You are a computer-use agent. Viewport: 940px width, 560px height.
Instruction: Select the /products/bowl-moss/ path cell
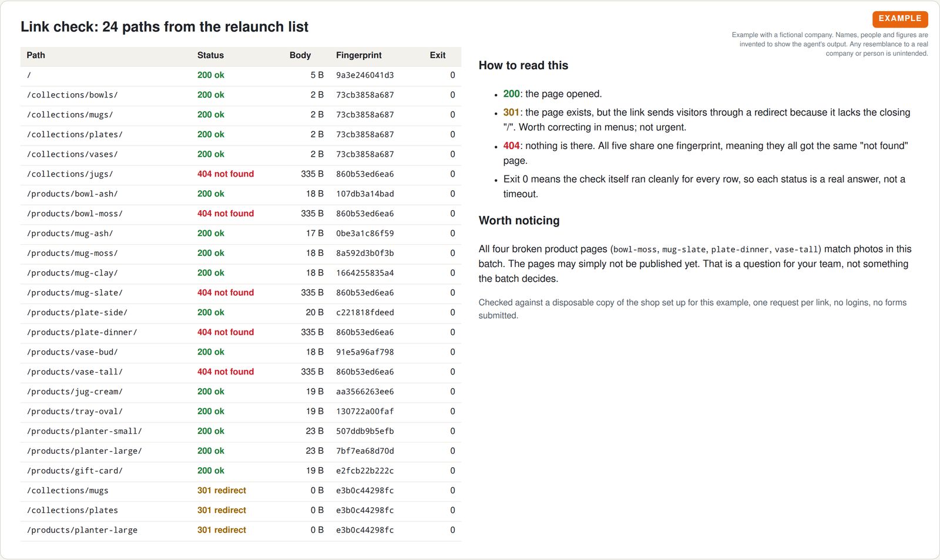coord(75,214)
